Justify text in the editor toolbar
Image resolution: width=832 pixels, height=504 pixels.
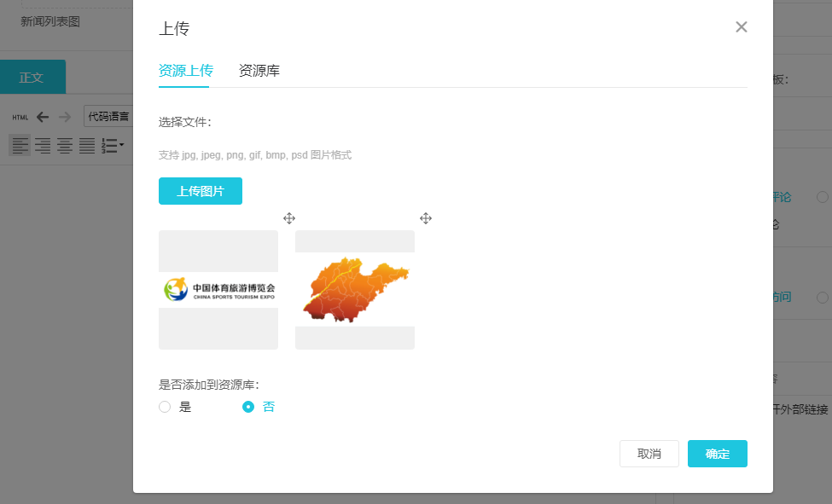pyautogui.click(x=87, y=145)
